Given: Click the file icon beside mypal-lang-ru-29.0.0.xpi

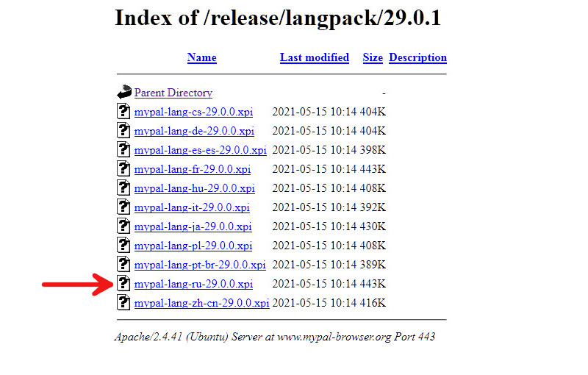Looking at the screenshot, I should coord(123,284).
